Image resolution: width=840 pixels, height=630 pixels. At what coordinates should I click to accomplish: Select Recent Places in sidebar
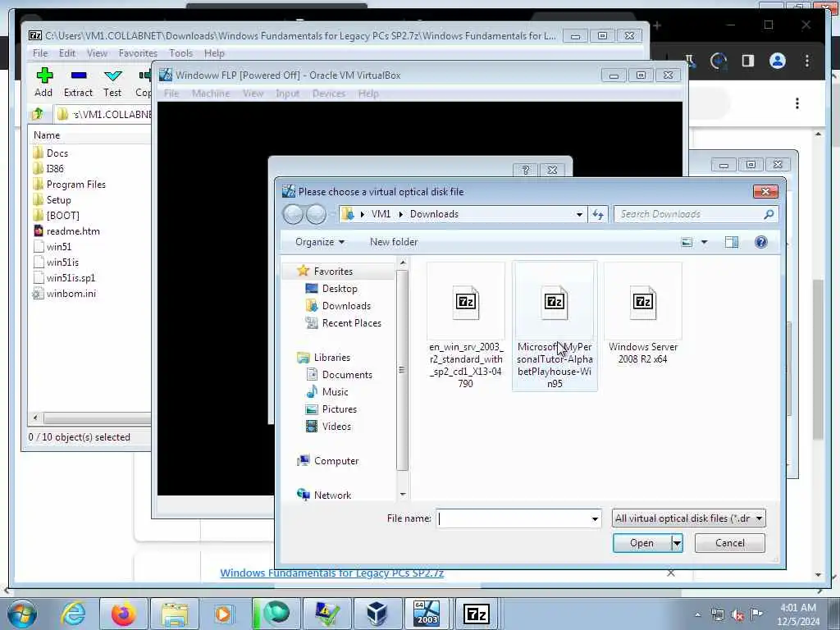tap(351, 323)
